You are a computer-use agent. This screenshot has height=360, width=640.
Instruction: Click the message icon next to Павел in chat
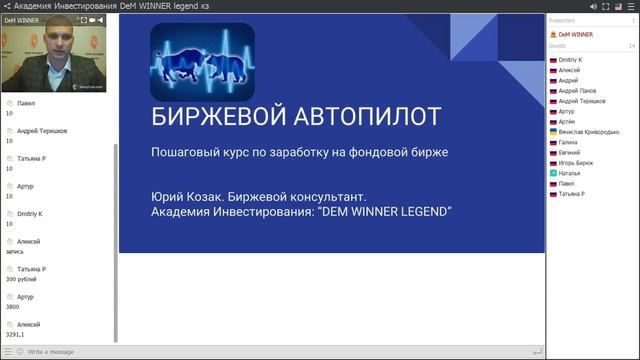coord(10,103)
